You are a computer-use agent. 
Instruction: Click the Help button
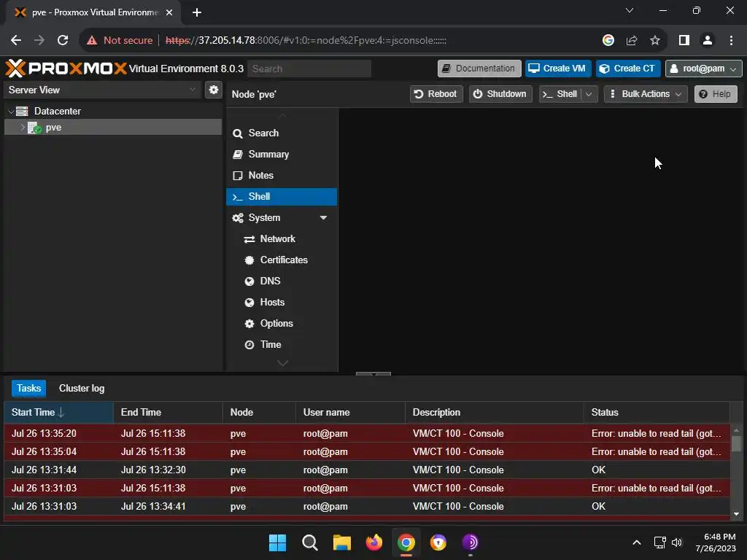click(x=716, y=94)
